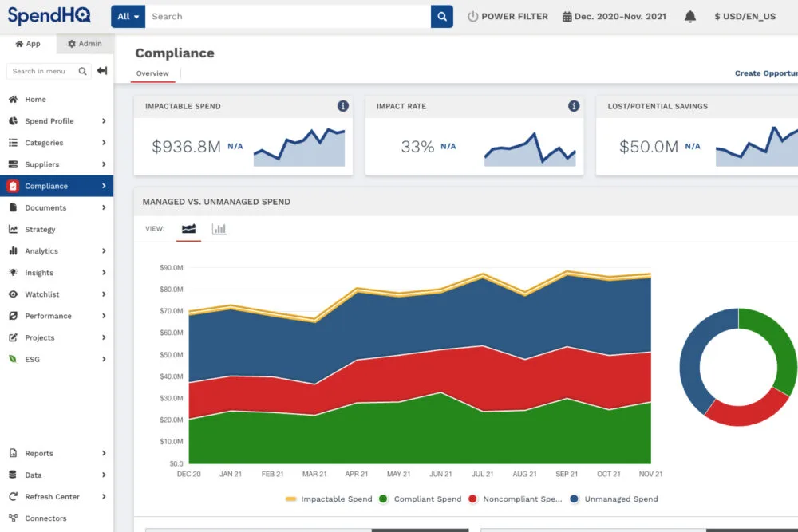Viewport: 798px width, 532px height.
Task: Click the Watchlist eye icon
Action: (x=14, y=294)
